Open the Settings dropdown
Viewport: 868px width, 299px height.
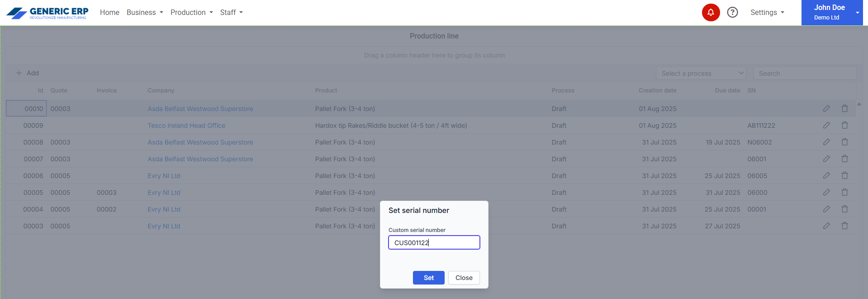point(767,13)
